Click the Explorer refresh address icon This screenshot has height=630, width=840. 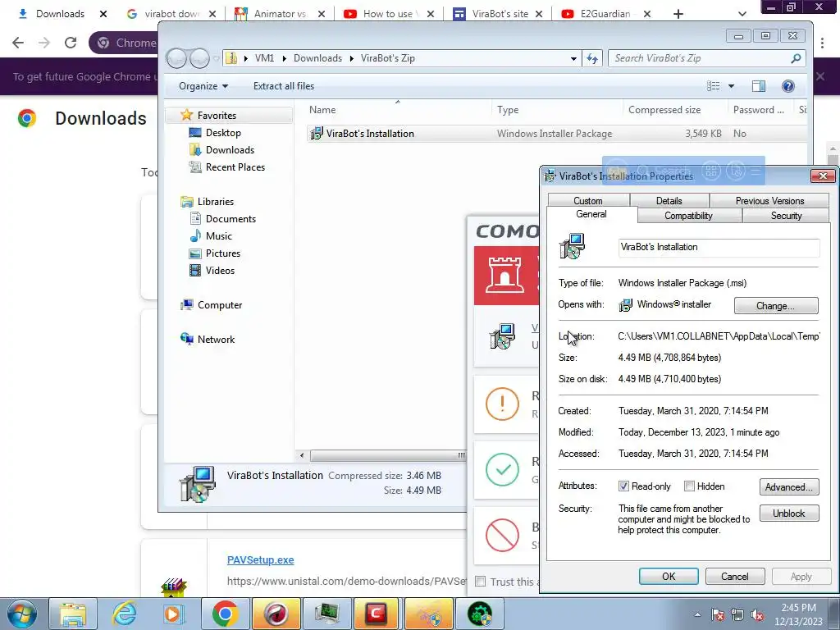pos(592,58)
